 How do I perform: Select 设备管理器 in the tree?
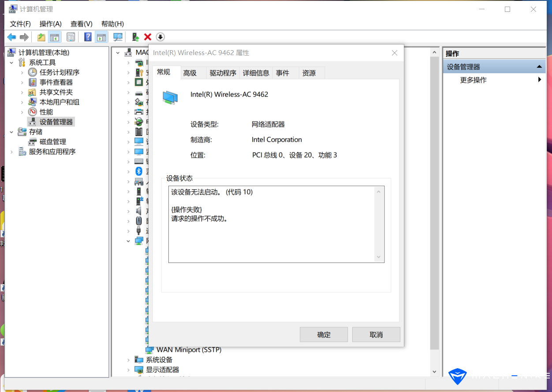tap(56, 122)
